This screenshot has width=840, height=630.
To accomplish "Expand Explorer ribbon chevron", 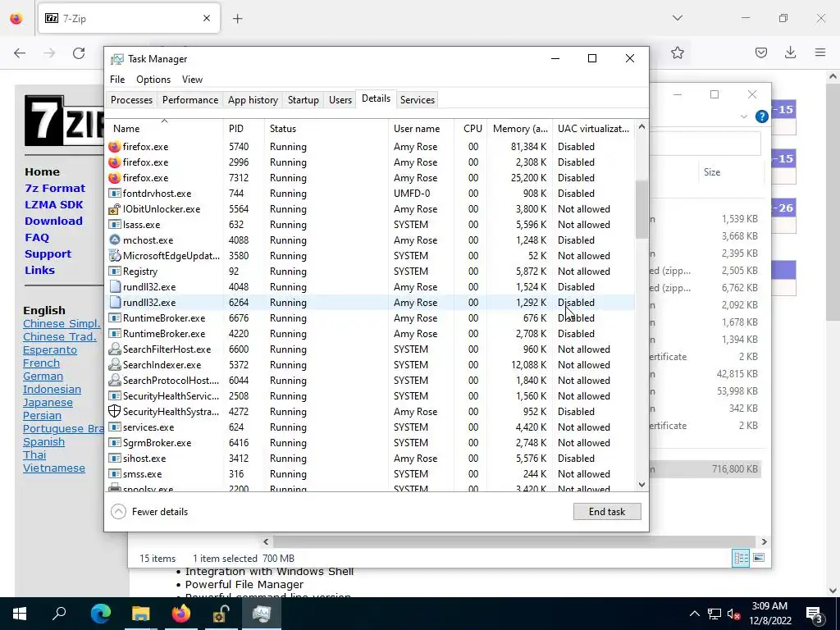I will 743,116.
